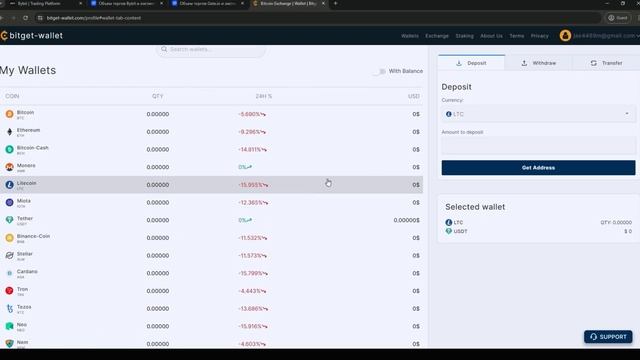Click the Amount to deposit field
640x360 pixels.
(x=538, y=145)
